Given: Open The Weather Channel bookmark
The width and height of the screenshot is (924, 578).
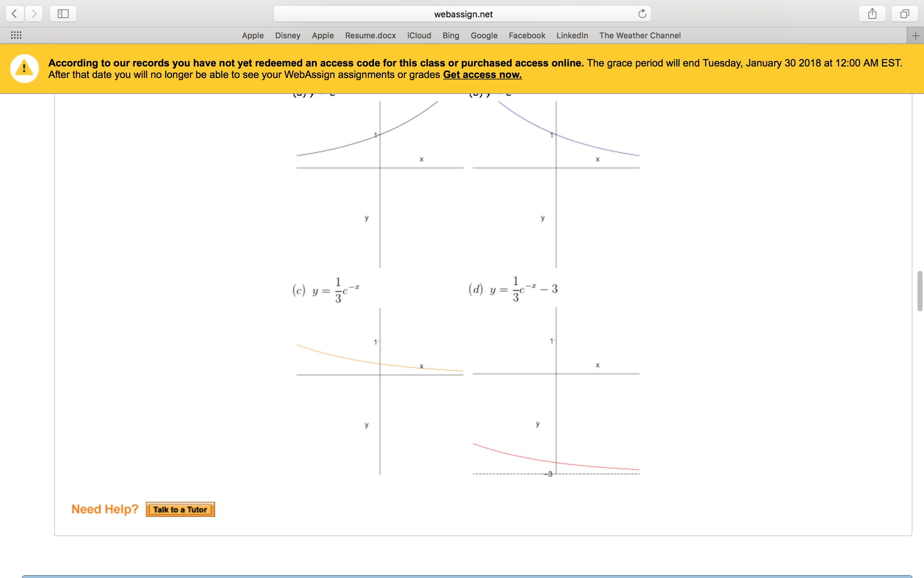Looking at the screenshot, I should coord(640,35).
